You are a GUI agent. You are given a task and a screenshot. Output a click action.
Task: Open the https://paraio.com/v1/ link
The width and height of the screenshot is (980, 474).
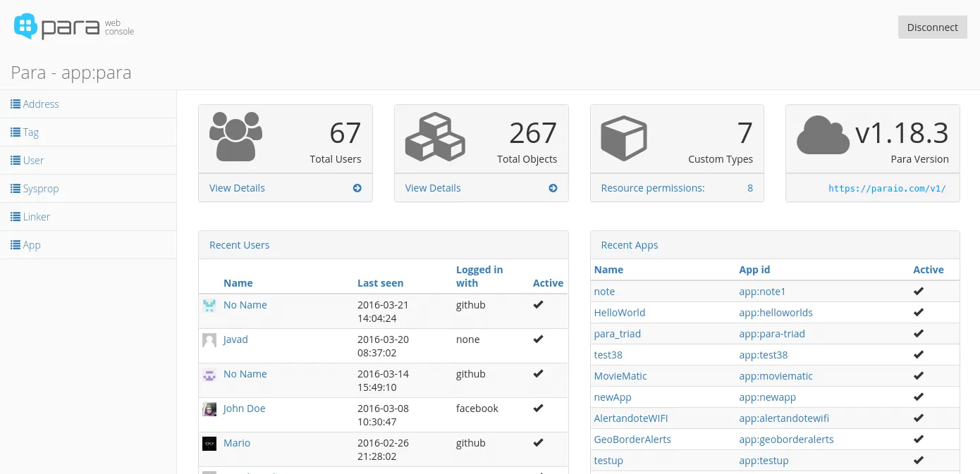tap(886, 189)
